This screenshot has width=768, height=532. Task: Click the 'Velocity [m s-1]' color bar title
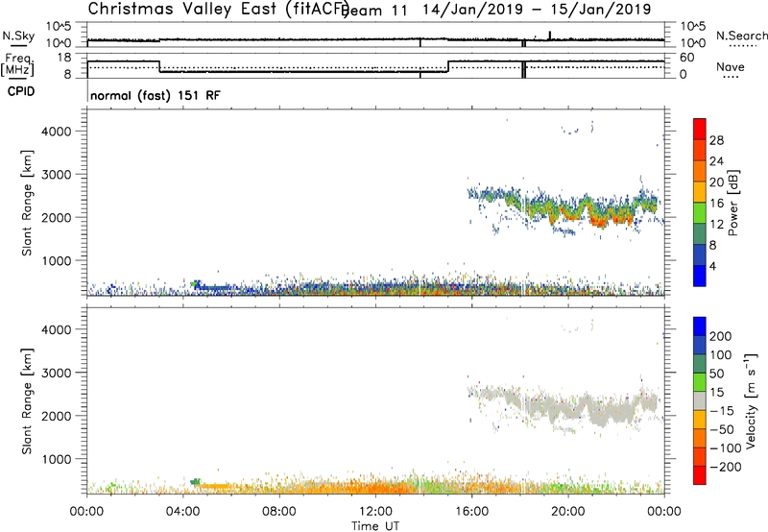coord(751,401)
